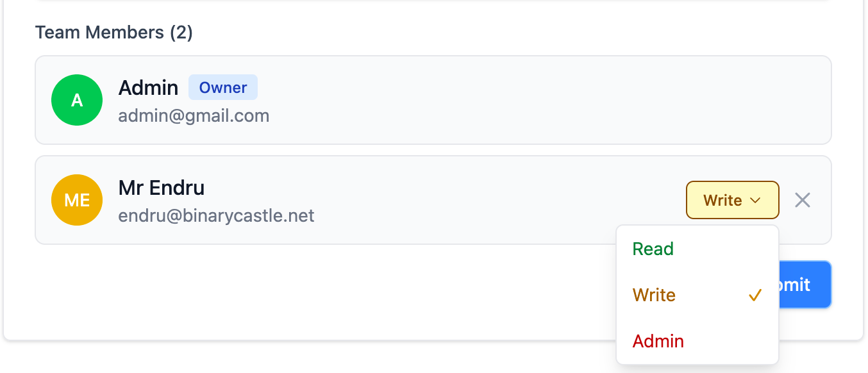Click the Mr Endru member name
This screenshot has width=868, height=373.
162,188
